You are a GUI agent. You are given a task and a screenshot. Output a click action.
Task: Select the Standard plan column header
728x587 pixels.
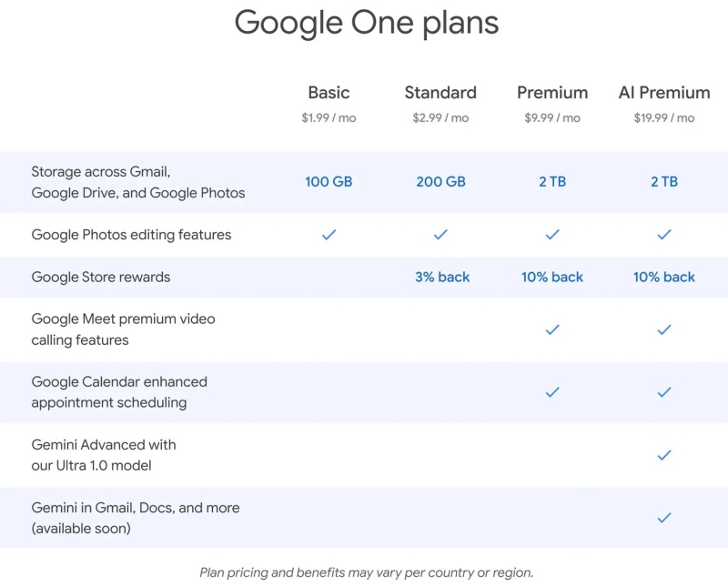(440, 93)
